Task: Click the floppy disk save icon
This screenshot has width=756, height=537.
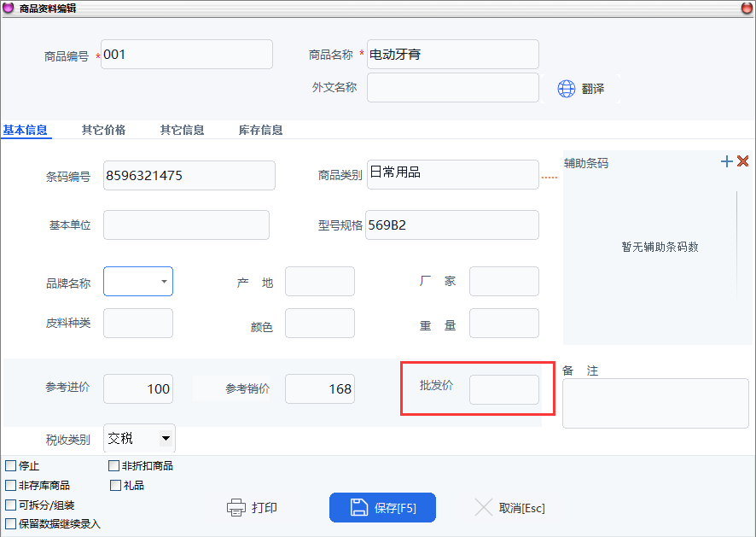Action: pyautogui.click(x=358, y=508)
